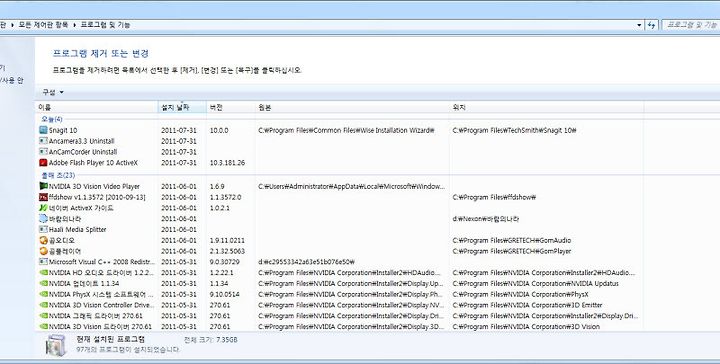This screenshot has width=720, height=364.
Task: Click the ffdshow v1.1.3572 icon
Action: coord(43,197)
